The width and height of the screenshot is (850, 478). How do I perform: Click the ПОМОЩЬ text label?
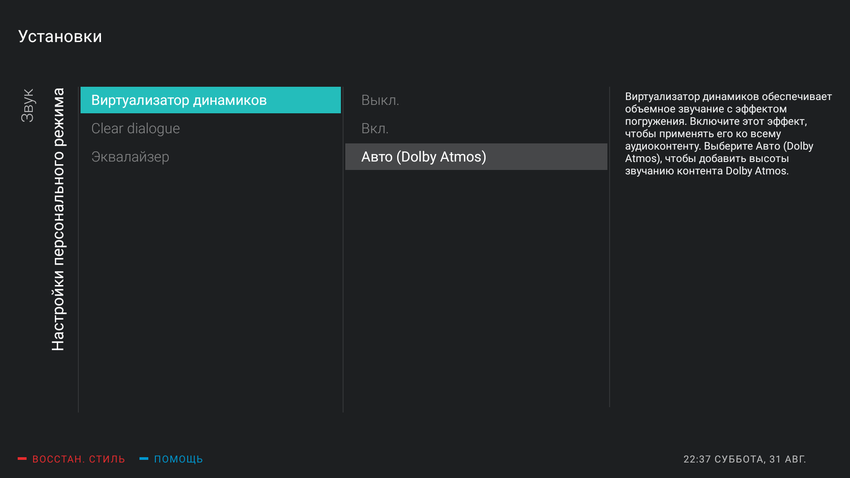(178, 459)
